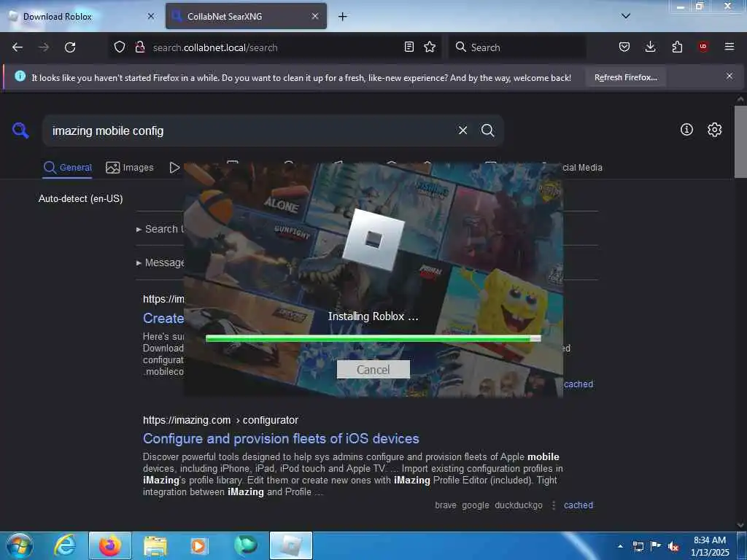
Task: Click the Roblox install progress bar
Action: (x=373, y=338)
